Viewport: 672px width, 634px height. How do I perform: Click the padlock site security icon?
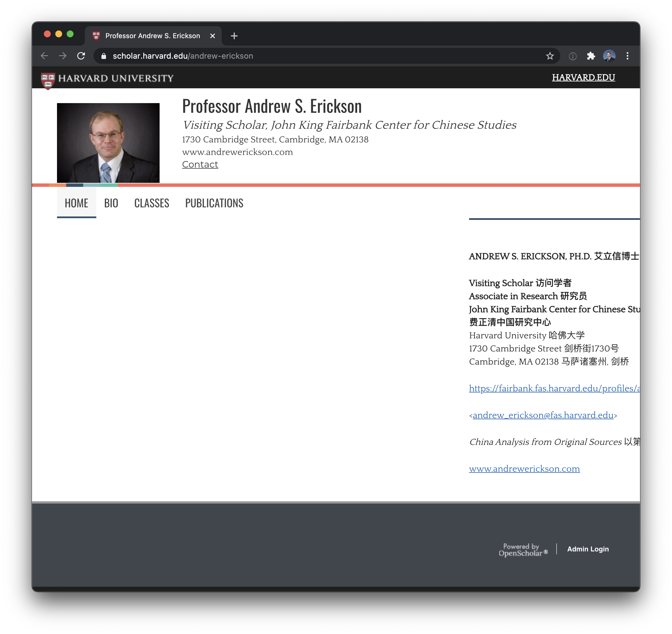pyautogui.click(x=104, y=56)
